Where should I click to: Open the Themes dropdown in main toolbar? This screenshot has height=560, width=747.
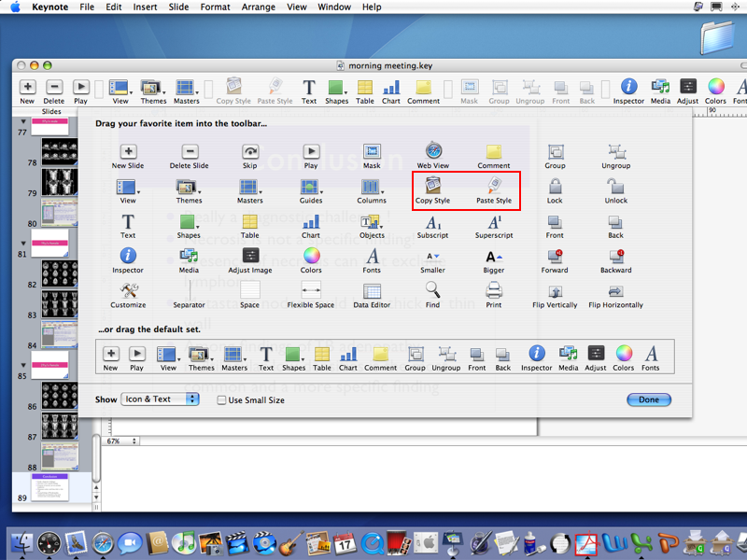(153, 91)
